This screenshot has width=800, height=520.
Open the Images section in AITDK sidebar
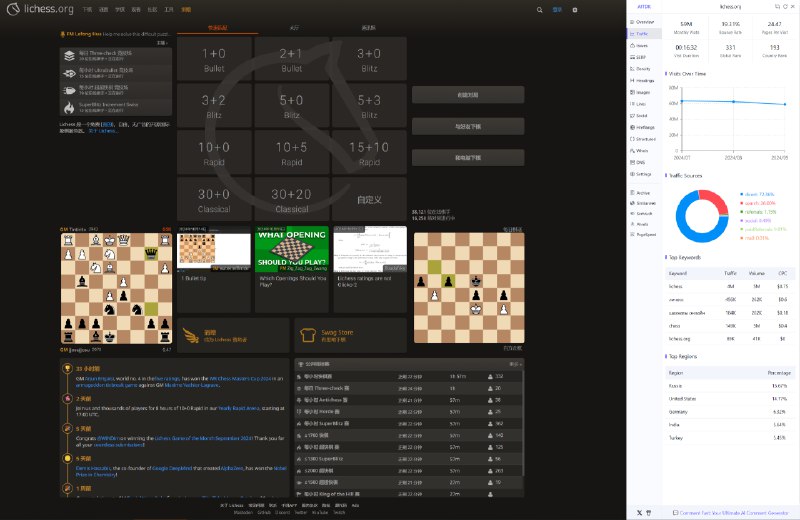pyautogui.click(x=644, y=92)
